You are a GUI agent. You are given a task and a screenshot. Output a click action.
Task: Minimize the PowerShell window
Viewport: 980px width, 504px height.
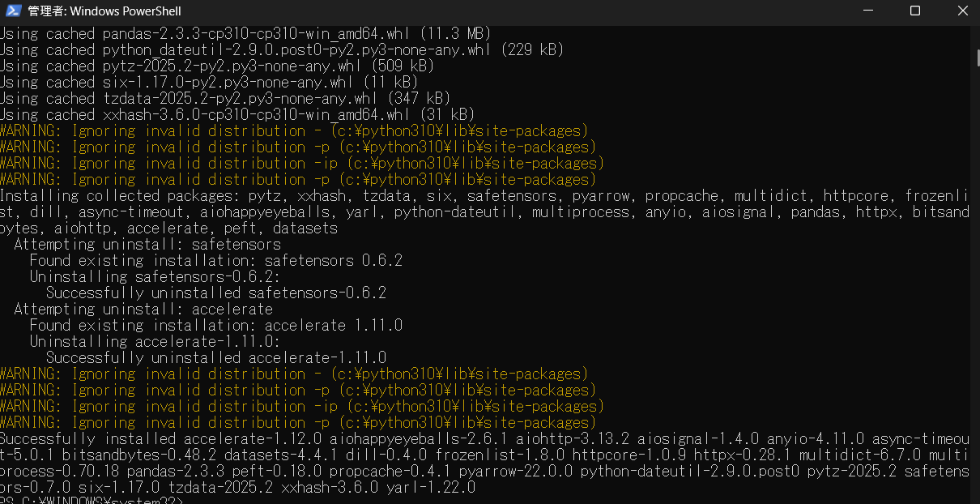tap(867, 11)
